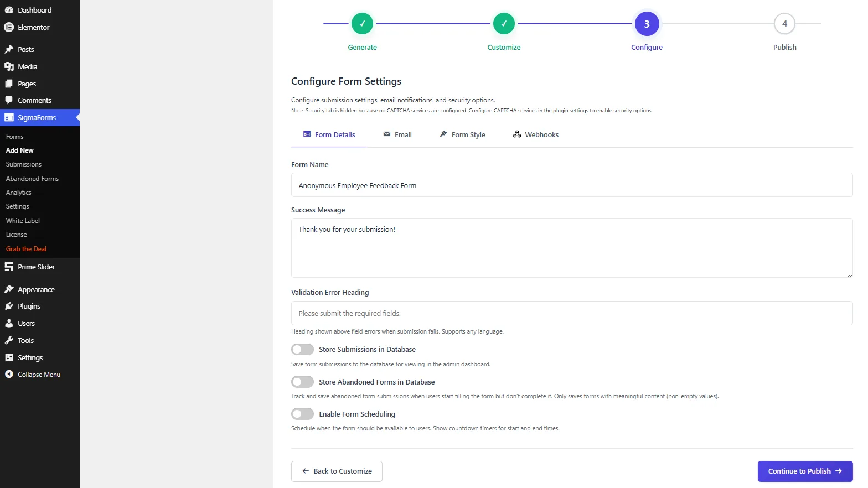Click the Collapse Menu arrow icon

click(x=9, y=374)
